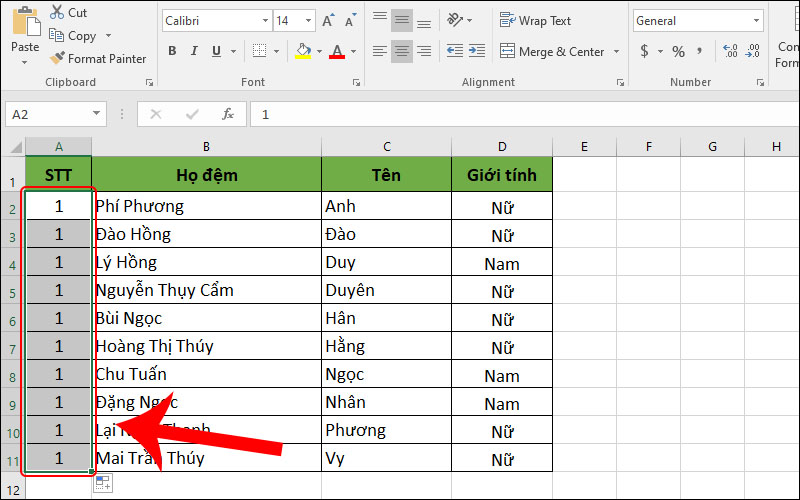
Task: Select column D header
Action: click(x=502, y=147)
